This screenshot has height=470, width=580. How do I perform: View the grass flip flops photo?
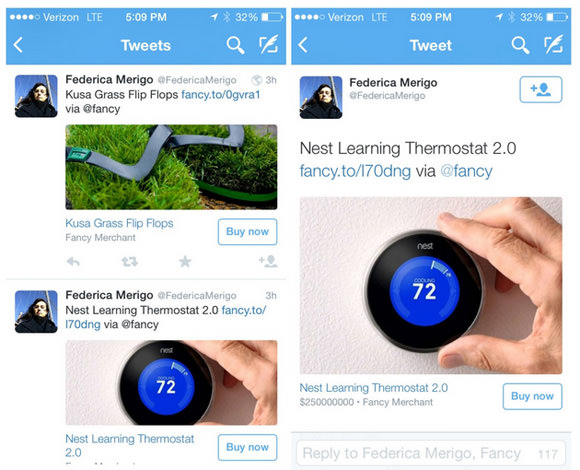point(171,167)
